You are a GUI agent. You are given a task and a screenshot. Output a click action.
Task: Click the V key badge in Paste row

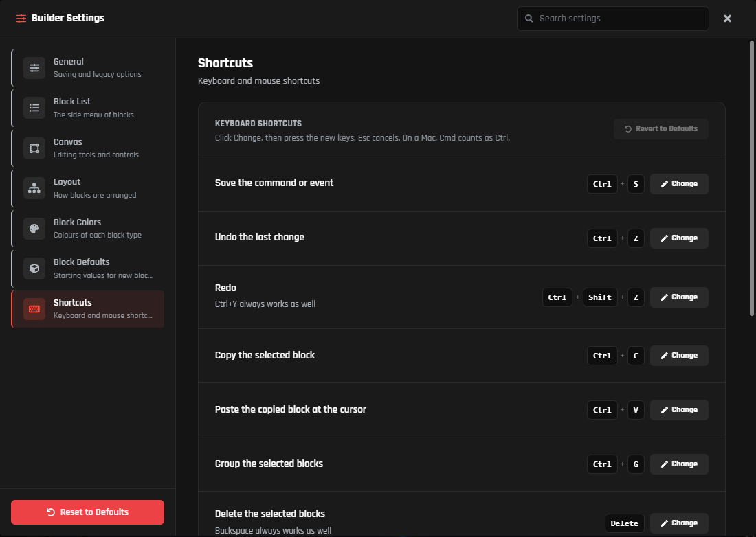pyautogui.click(x=636, y=411)
